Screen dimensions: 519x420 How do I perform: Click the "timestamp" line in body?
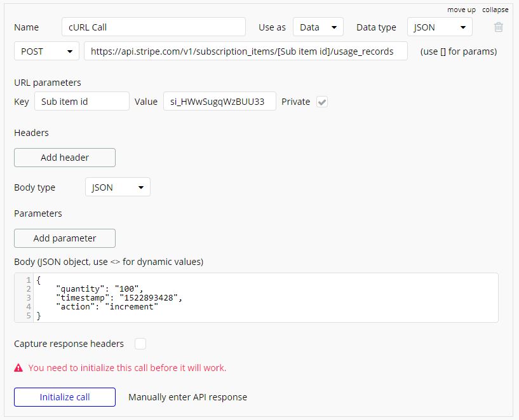click(119, 298)
